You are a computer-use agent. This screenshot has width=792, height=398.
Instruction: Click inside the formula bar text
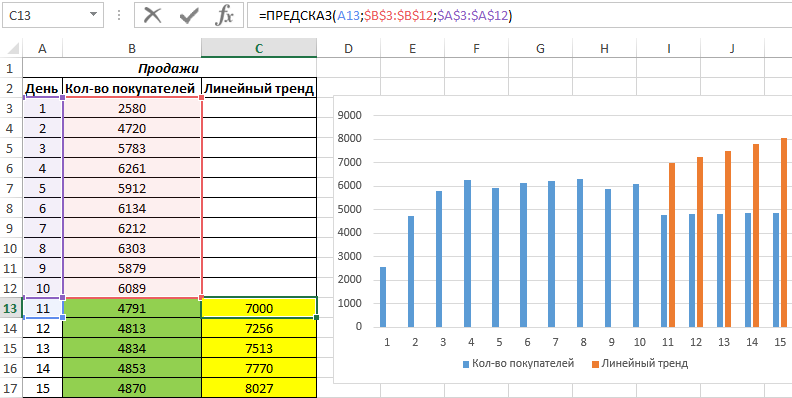pos(385,16)
